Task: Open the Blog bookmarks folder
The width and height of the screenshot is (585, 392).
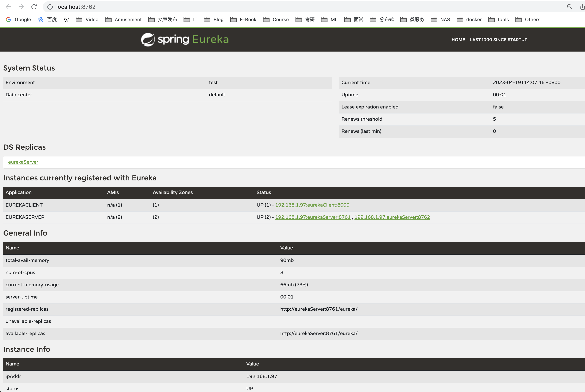Action: 214,20
